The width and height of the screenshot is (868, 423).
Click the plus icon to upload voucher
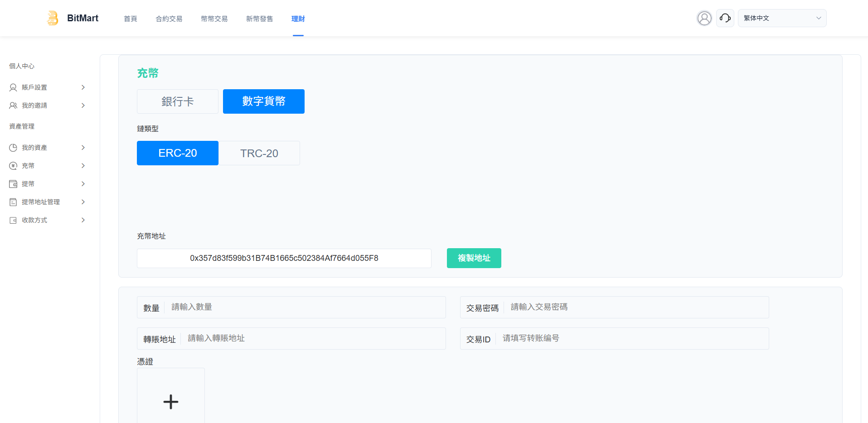[171, 401]
